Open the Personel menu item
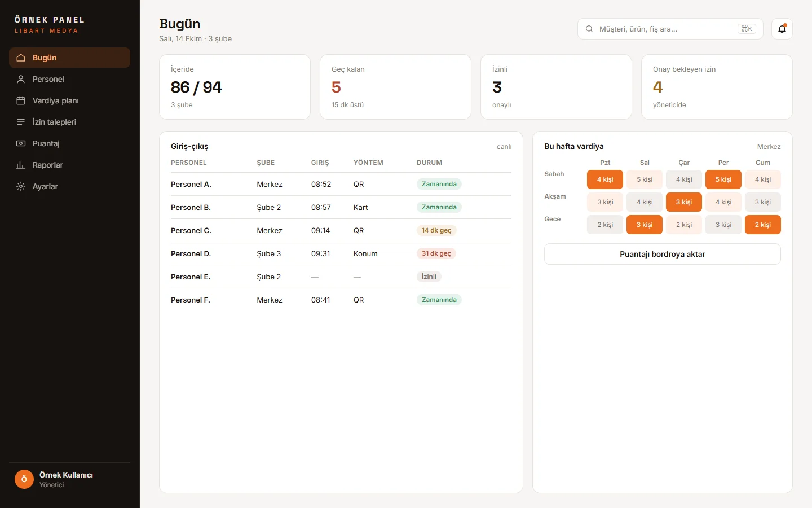This screenshot has height=508, width=812. pos(69,79)
